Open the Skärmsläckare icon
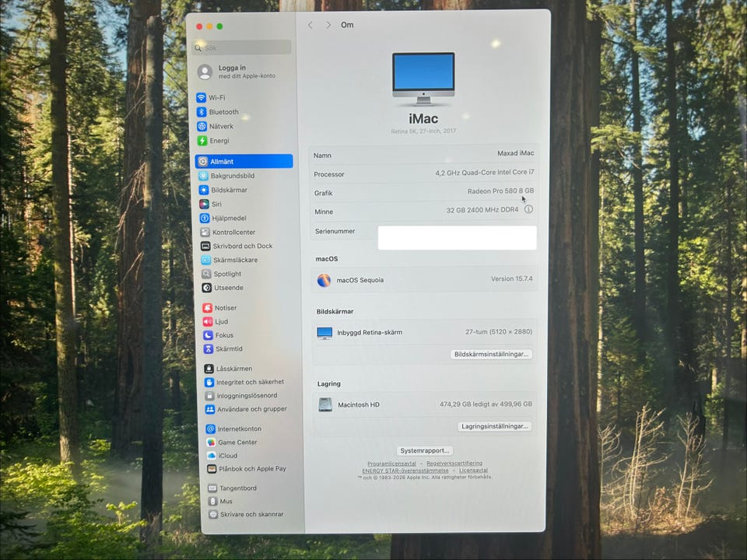The height and width of the screenshot is (560, 747). 205,260
